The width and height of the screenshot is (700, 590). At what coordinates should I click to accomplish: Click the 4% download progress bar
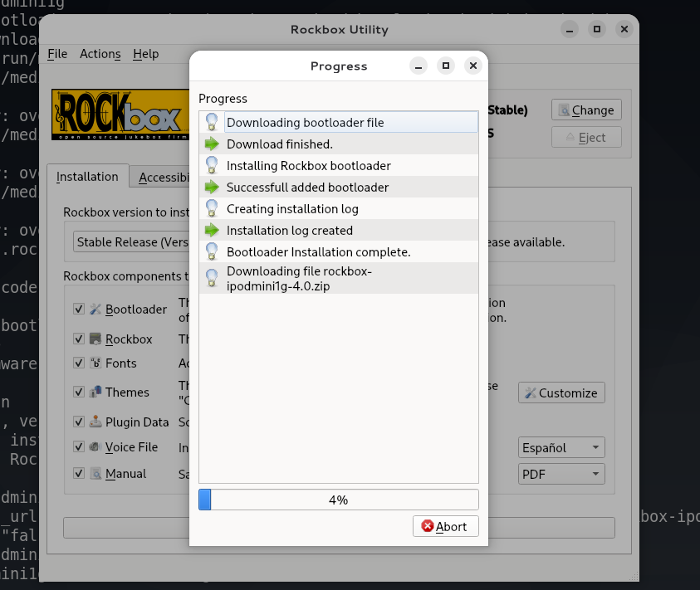[338, 500]
